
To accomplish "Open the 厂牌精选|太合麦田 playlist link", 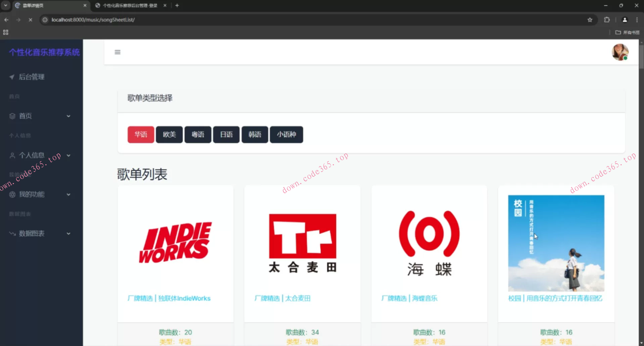I will (x=282, y=298).
